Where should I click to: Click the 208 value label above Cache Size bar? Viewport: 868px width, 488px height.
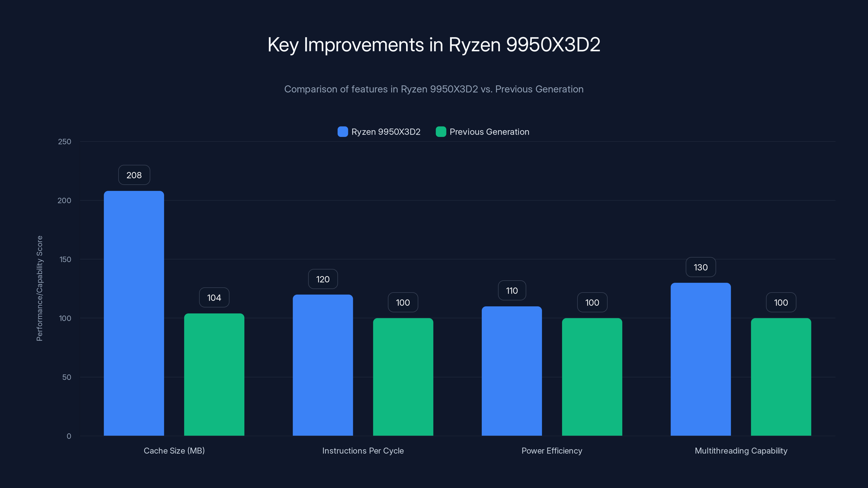point(134,175)
